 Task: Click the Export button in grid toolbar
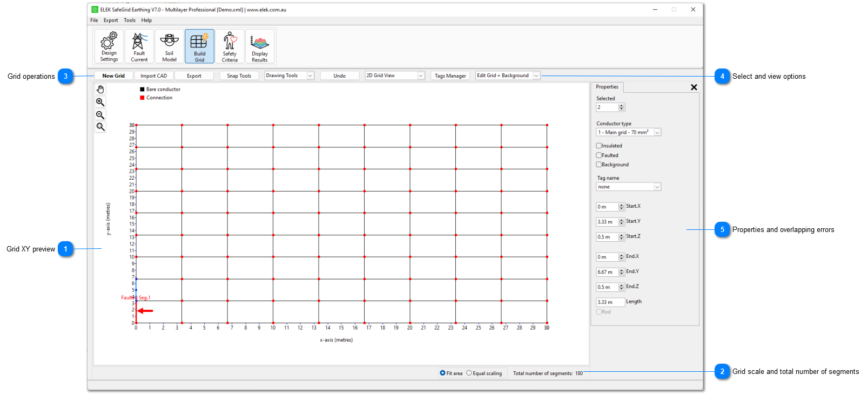click(x=194, y=76)
